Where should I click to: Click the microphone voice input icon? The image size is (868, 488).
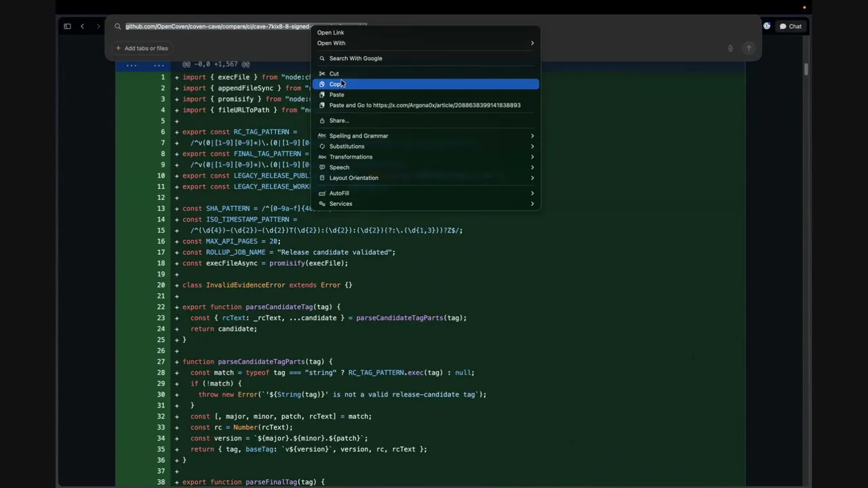pyautogui.click(x=730, y=48)
